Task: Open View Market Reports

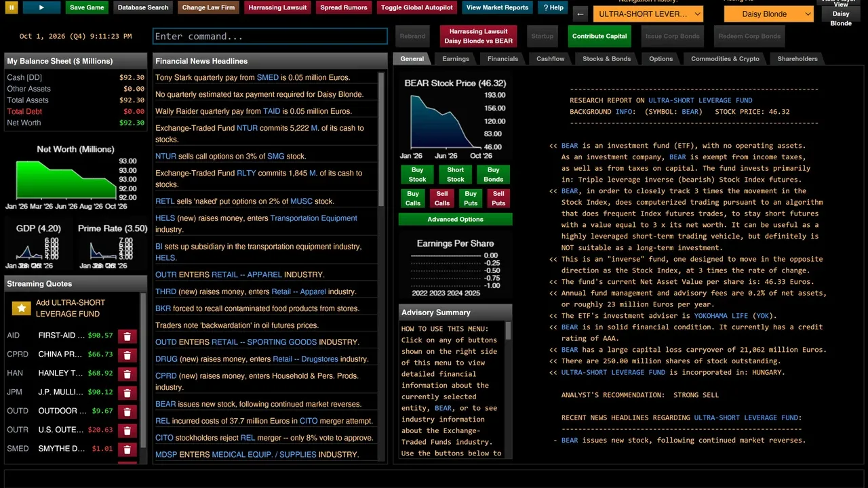Action: coord(497,7)
